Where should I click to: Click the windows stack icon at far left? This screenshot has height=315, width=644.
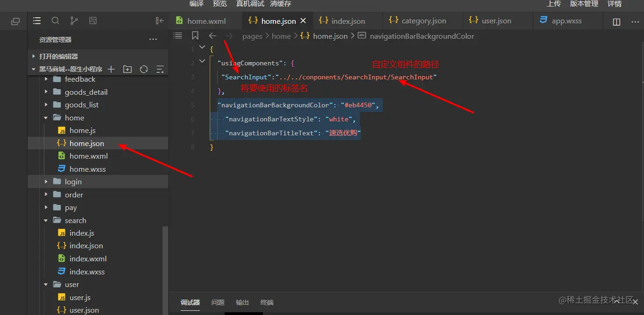[x=15, y=21]
